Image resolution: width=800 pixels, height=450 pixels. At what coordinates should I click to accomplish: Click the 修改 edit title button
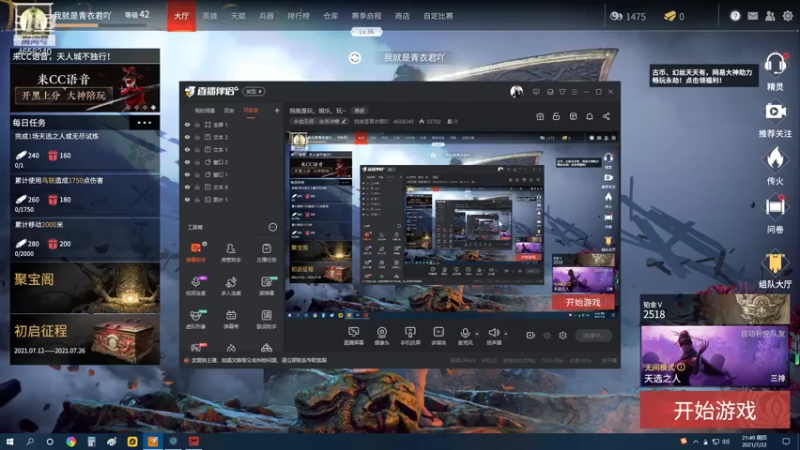[360, 111]
